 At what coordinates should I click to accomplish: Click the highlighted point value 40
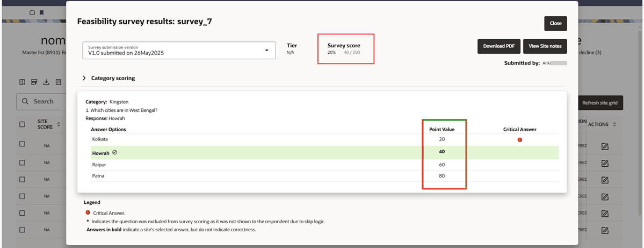tap(442, 152)
